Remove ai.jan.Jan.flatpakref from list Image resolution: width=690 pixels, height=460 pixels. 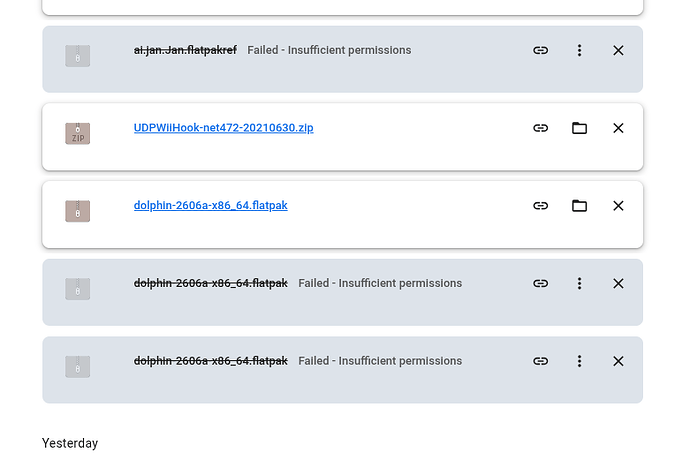[x=618, y=50]
